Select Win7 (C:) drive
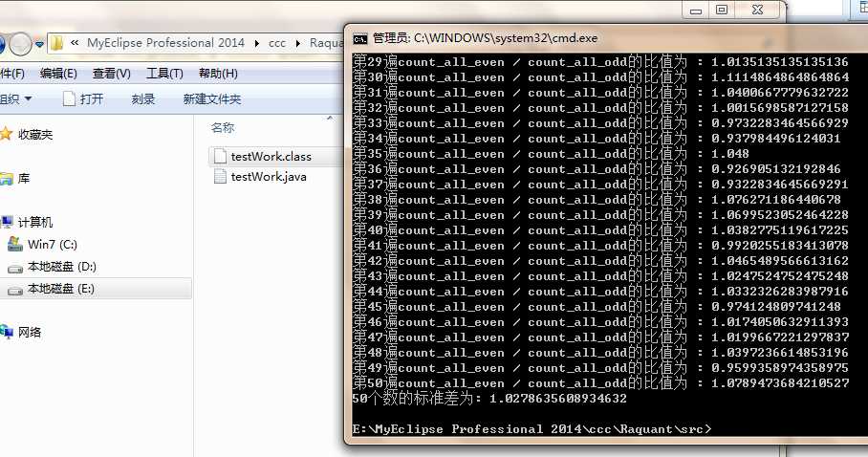Screen dimensions: 868x457 tap(53, 245)
